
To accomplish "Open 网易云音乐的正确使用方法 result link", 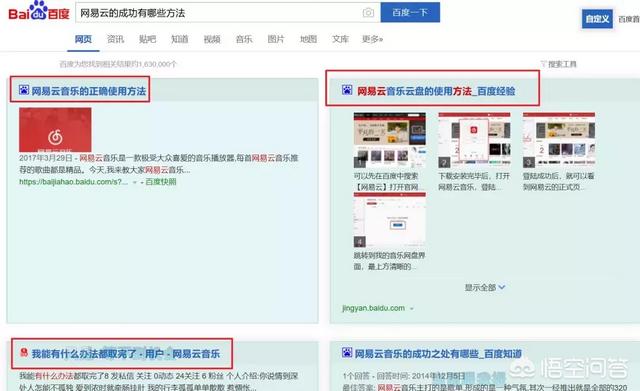I will tap(89, 91).
